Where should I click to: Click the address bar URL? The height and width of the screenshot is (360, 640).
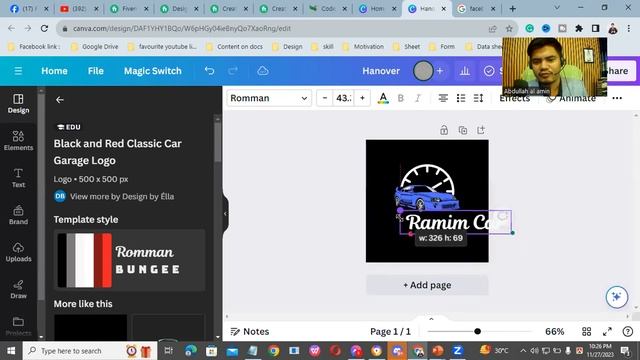click(182, 29)
